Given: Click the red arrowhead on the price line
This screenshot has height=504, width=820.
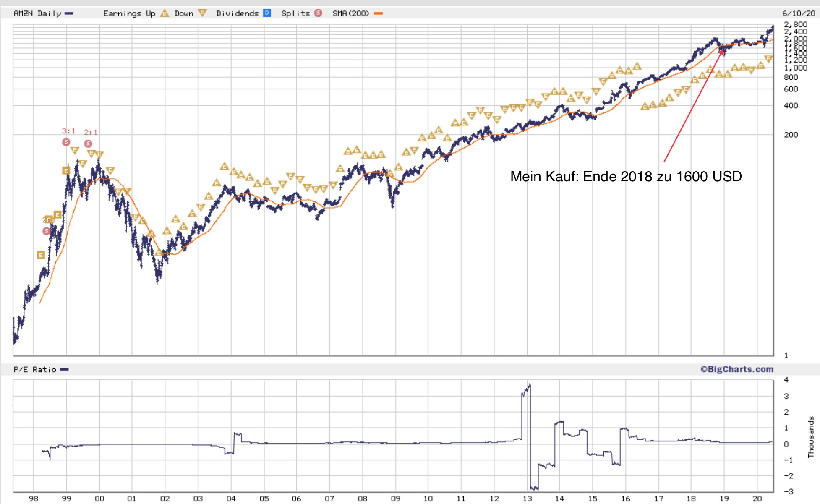Looking at the screenshot, I should pos(722,52).
